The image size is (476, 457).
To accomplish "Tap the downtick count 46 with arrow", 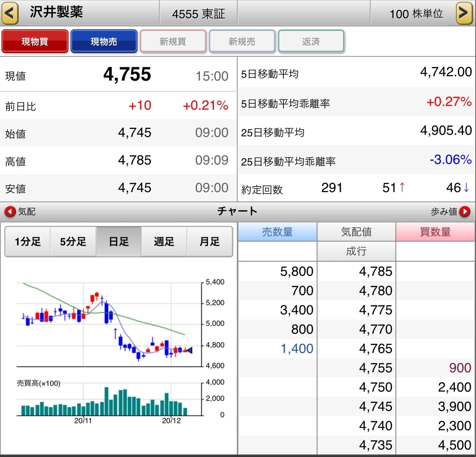I will click(458, 188).
